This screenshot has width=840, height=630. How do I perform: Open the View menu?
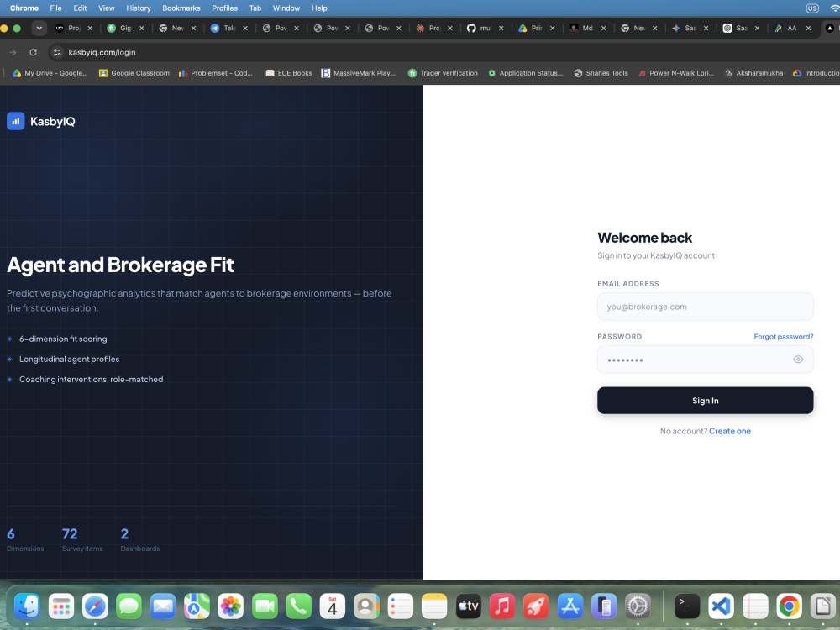[106, 8]
